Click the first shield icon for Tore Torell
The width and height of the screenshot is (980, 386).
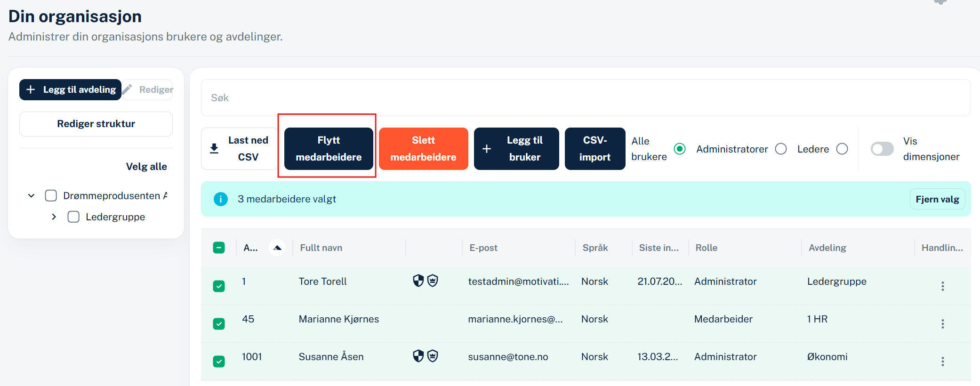click(418, 281)
